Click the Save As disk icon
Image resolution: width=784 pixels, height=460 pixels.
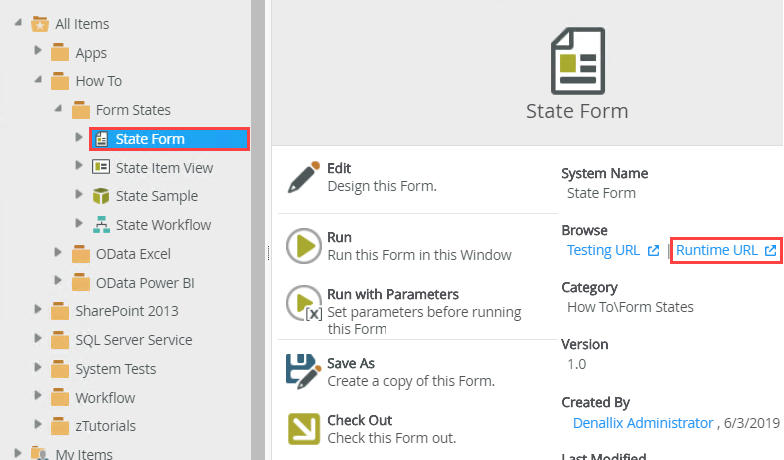tap(303, 371)
